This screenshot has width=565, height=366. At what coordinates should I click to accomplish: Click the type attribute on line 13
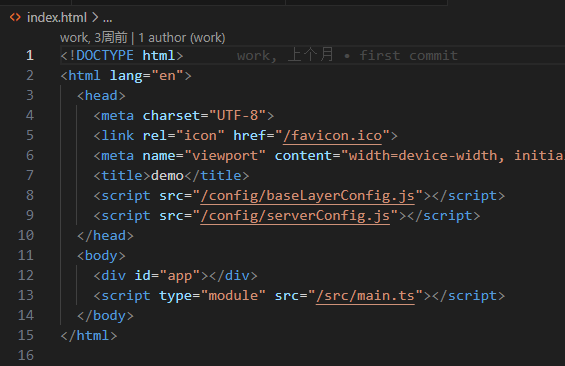coord(175,296)
